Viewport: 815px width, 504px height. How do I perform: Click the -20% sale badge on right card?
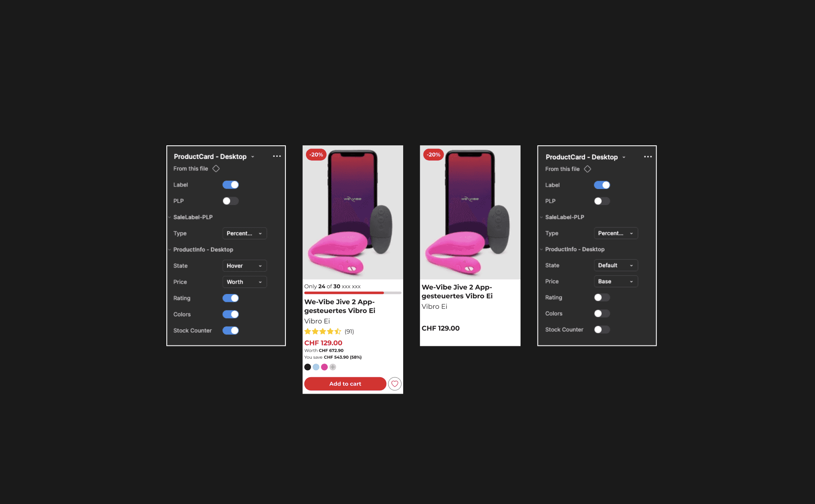tap(434, 155)
